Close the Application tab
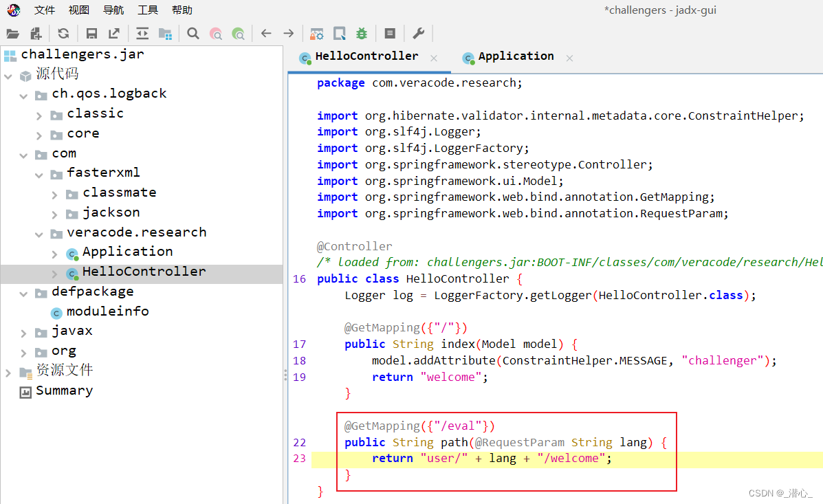 pos(569,58)
